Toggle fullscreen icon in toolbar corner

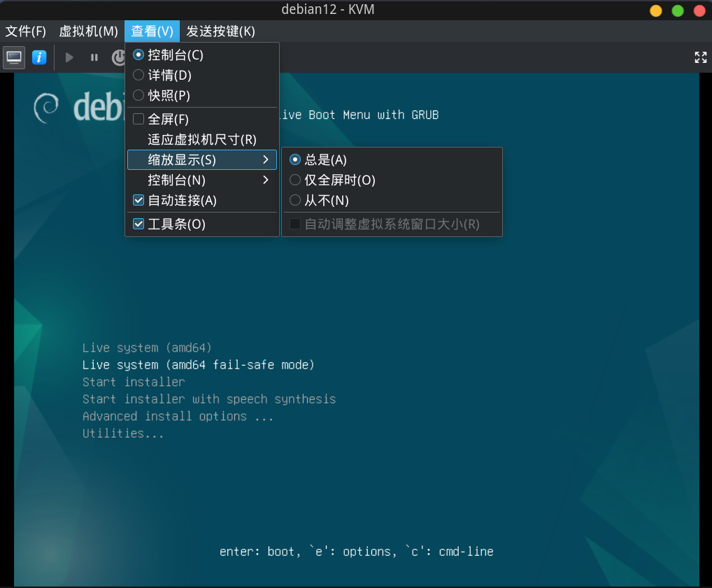(700, 57)
